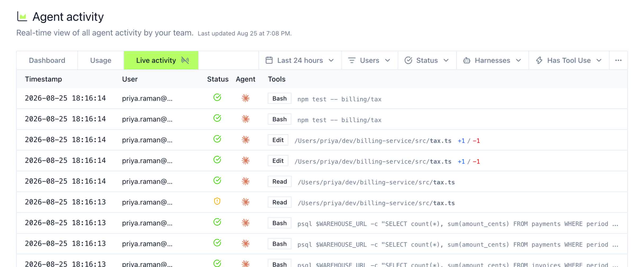Select the tax.ts path in the 18:16:14 Read row

tap(376, 182)
